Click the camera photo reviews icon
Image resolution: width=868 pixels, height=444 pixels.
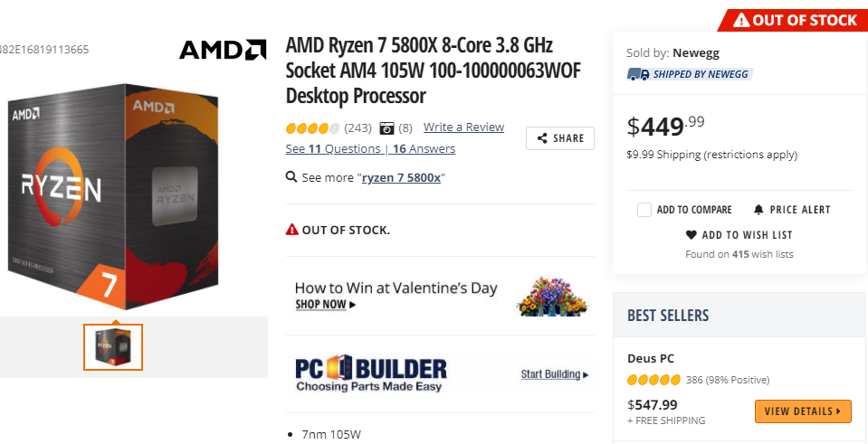386,128
